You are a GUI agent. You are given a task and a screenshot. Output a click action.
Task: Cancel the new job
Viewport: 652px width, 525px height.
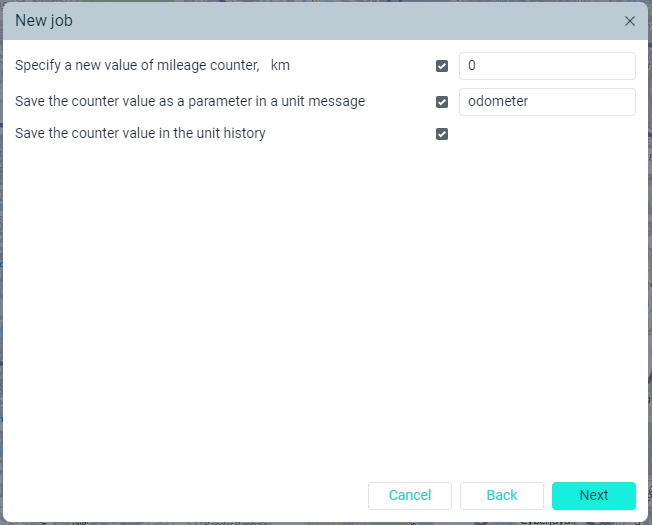410,495
